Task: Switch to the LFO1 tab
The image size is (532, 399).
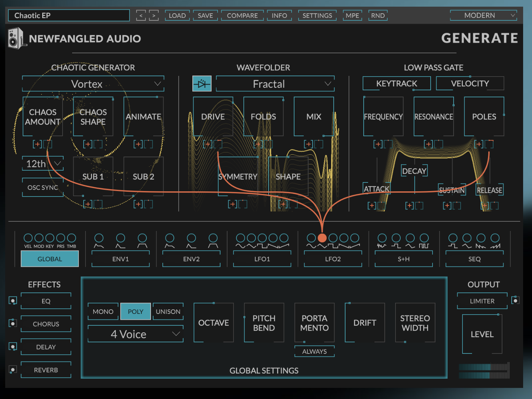Action: tap(262, 259)
